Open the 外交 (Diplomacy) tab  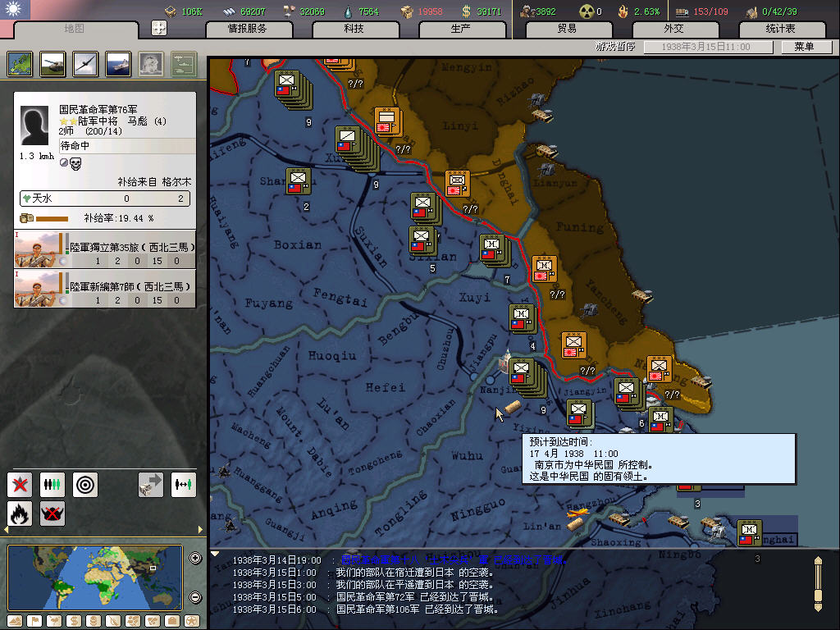point(673,29)
